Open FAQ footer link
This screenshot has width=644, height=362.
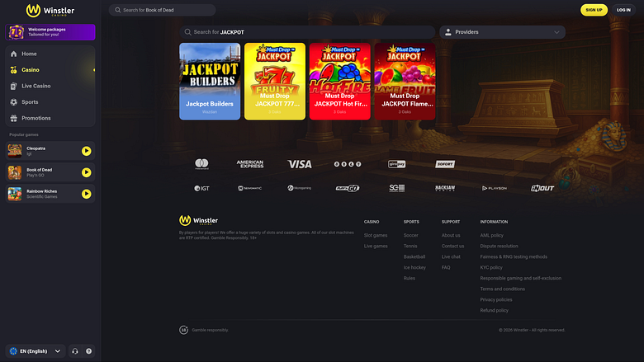click(446, 267)
